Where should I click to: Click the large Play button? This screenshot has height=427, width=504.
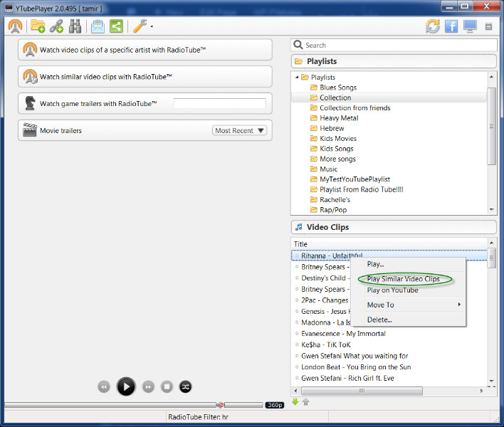pos(126,386)
